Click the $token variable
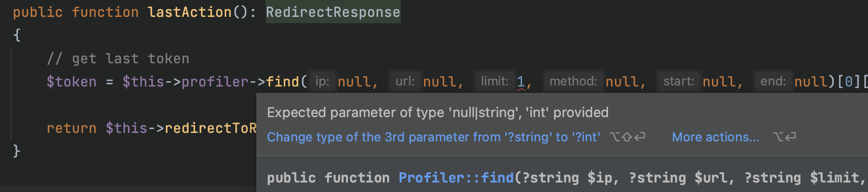The width and height of the screenshot is (868, 192). [72, 82]
